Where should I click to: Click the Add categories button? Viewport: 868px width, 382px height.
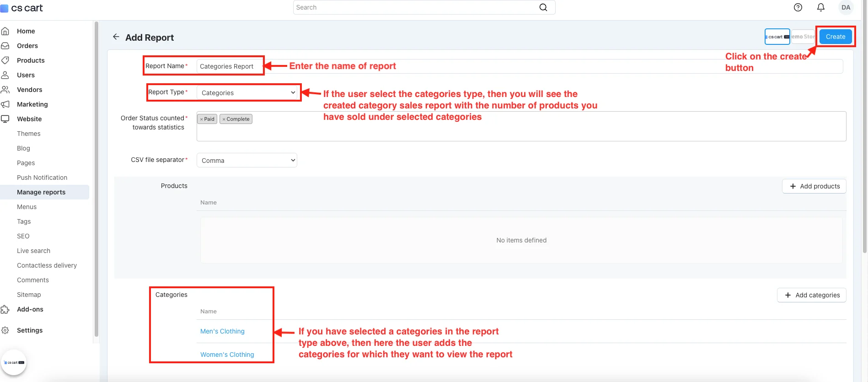812,295
